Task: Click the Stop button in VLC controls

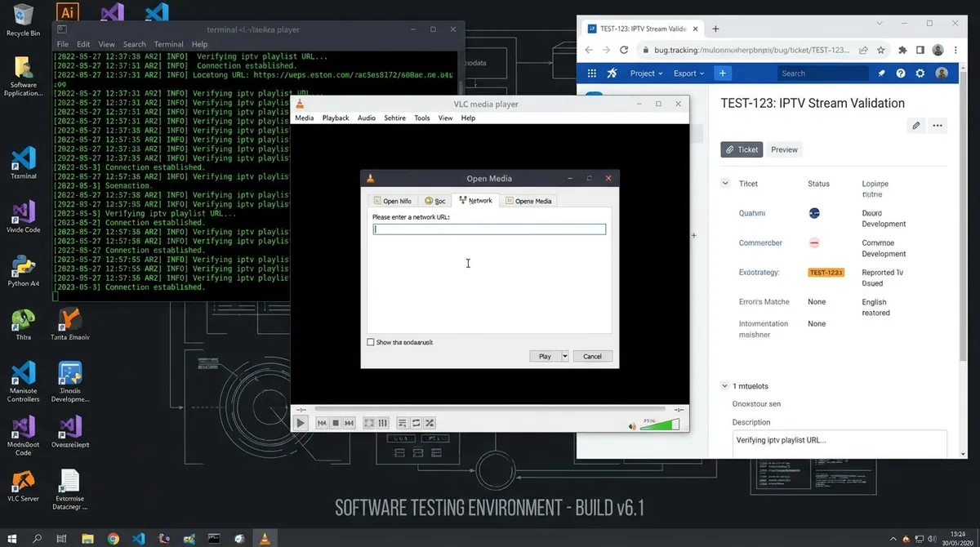Action: point(336,423)
